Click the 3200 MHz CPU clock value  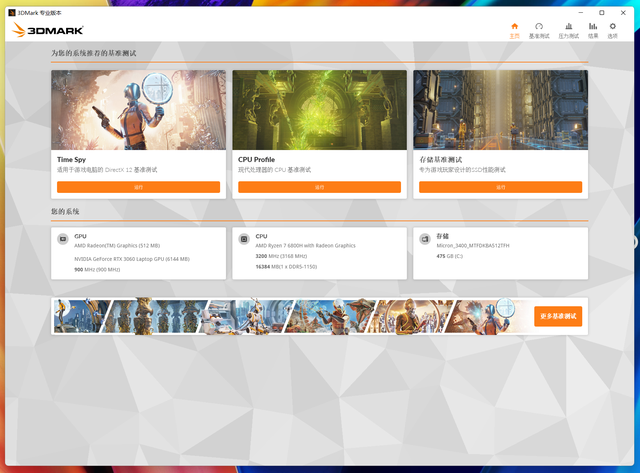[281, 256]
